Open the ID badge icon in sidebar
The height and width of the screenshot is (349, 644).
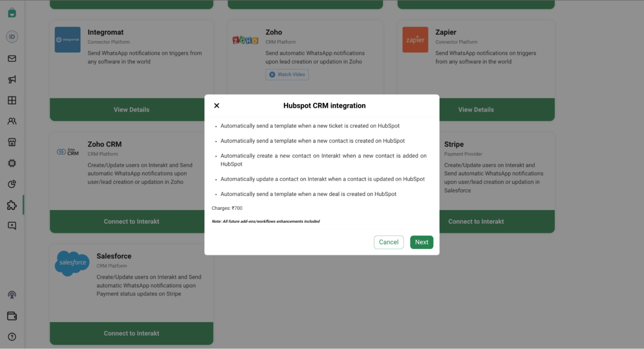(x=12, y=36)
